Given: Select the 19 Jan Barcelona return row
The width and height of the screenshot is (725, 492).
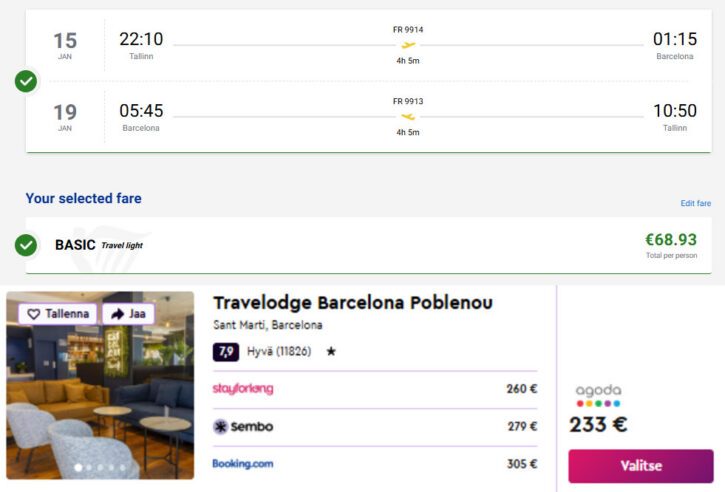Looking at the screenshot, I should (368, 116).
